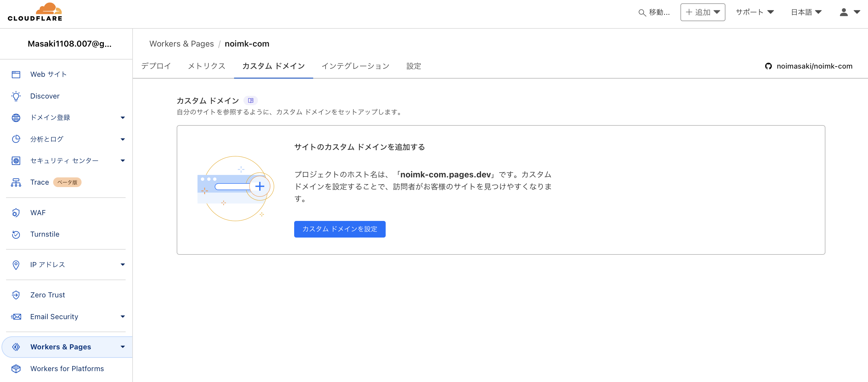Click the Discover lightbulb icon
The width and height of the screenshot is (868, 382).
tap(16, 96)
